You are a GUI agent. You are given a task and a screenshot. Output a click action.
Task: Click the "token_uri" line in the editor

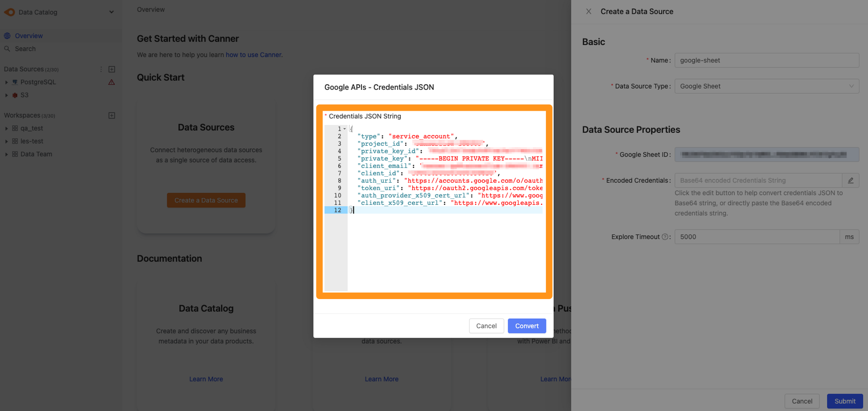click(x=450, y=188)
